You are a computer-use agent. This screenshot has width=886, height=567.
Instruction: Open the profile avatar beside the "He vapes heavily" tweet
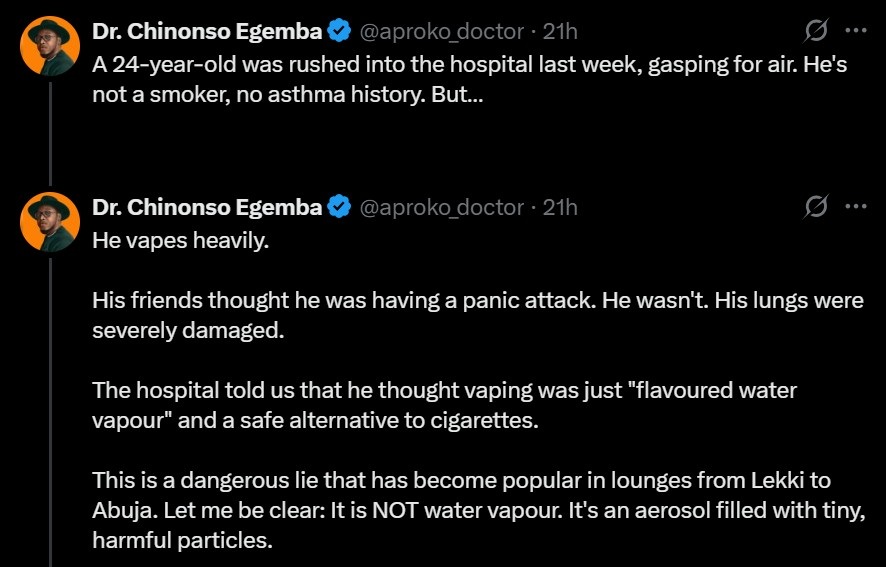[49, 221]
